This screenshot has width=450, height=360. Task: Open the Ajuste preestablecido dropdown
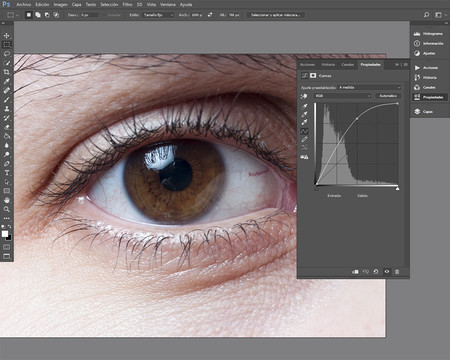click(369, 87)
